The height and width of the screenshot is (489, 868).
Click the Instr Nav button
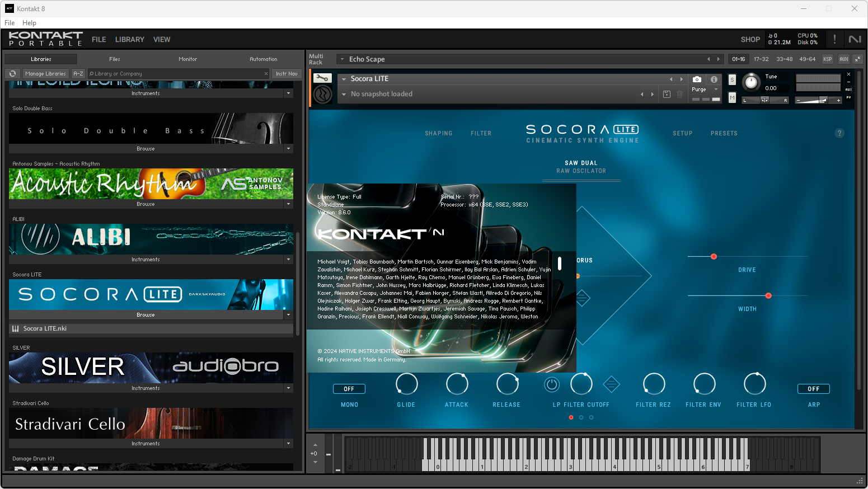point(287,74)
